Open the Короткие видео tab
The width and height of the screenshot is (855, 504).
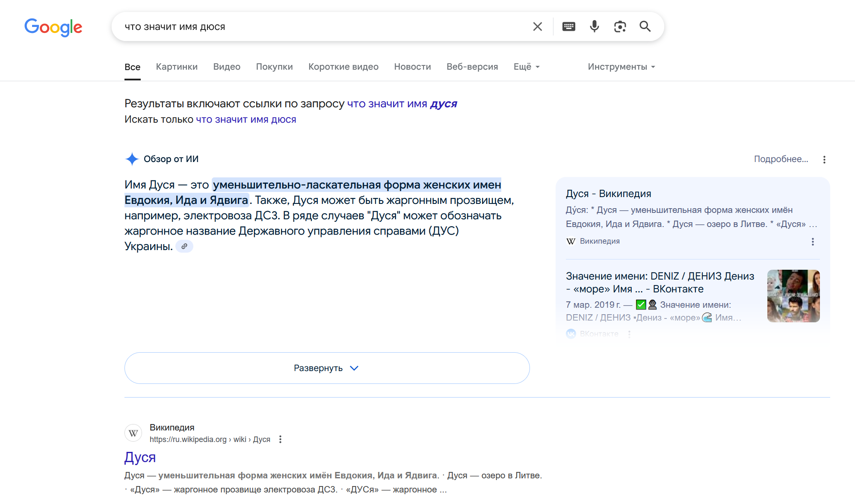tap(343, 67)
